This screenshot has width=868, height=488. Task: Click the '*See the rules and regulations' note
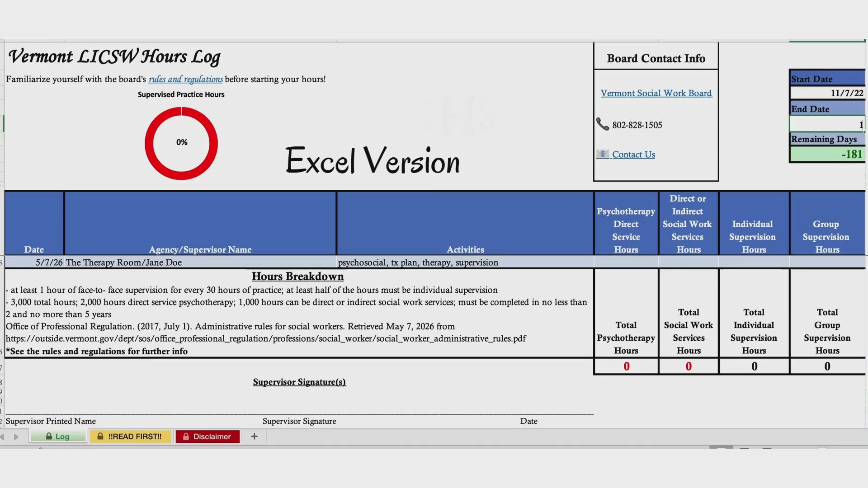click(x=97, y=352)
